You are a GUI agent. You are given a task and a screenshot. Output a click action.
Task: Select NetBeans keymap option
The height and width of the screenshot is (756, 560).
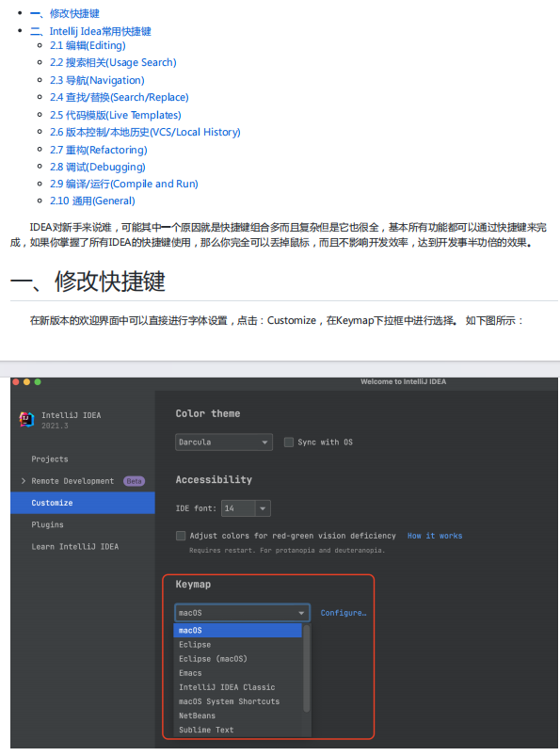(x=237, y=716)
